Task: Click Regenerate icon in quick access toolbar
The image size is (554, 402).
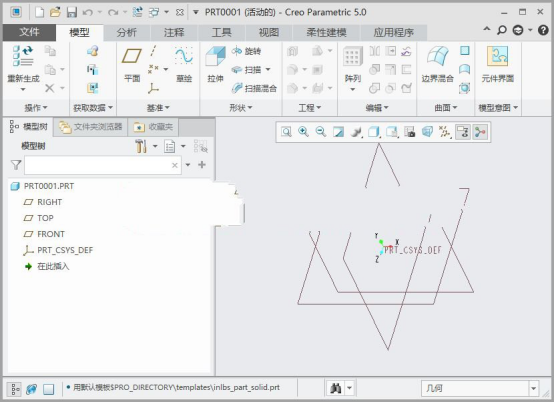Action: pos(137,12)
